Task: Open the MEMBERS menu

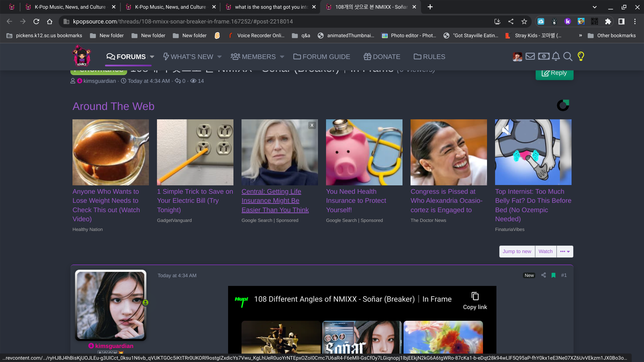Action: [x=253, y=57]
